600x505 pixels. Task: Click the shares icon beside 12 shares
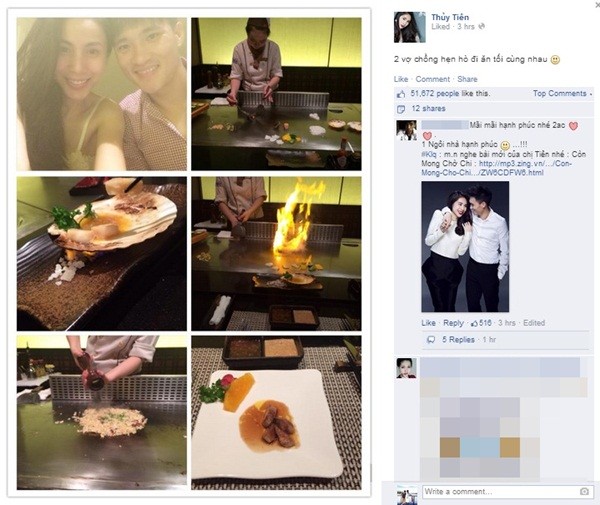point(401,109)
